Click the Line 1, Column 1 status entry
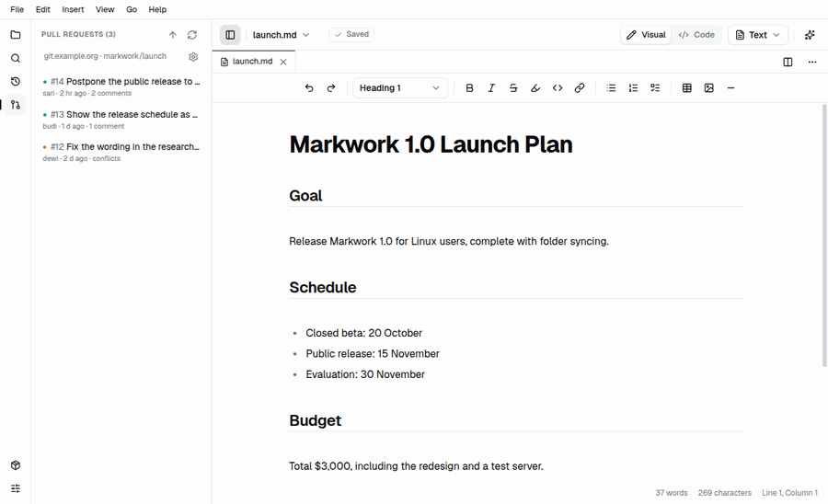Viewport: 828px width, 504px height. [789, 493]
